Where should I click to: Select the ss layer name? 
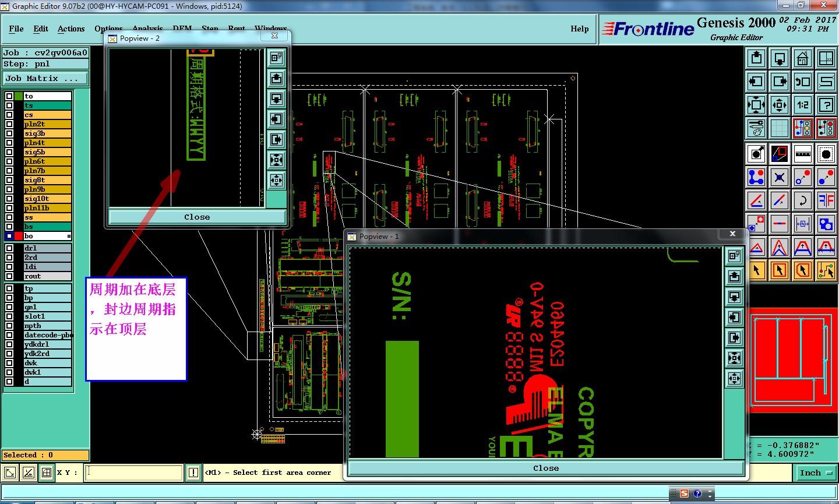(47, 217)
